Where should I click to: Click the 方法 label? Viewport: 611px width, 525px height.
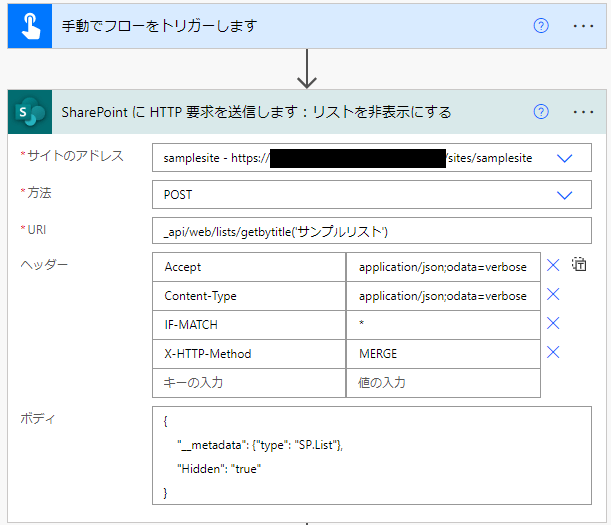point(39,193)
